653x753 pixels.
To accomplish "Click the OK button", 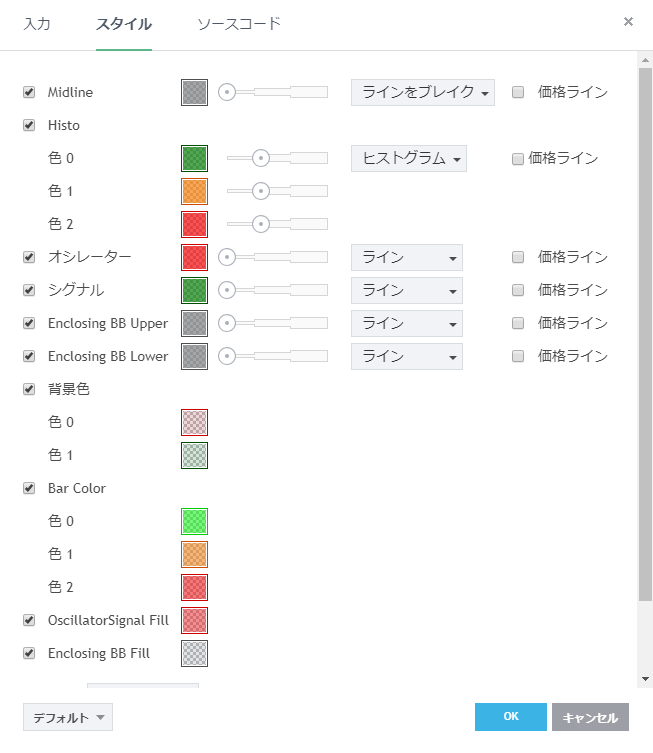I will tap(510, 717).
